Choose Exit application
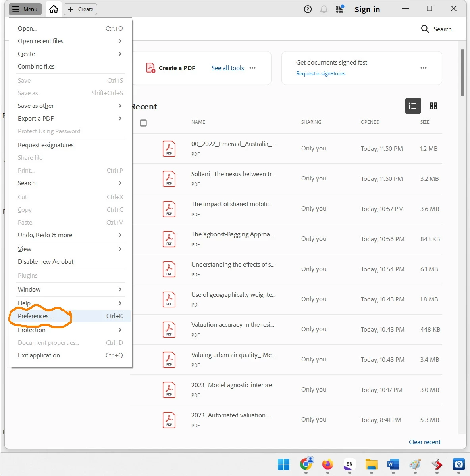This screenshot has width=470, height=476. [x=70, y=355]
